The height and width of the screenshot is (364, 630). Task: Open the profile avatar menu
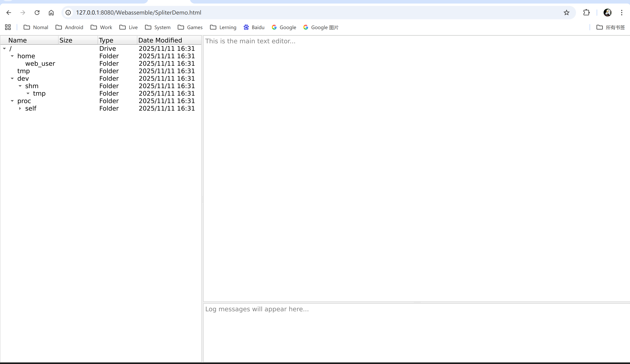pos(607,12)
